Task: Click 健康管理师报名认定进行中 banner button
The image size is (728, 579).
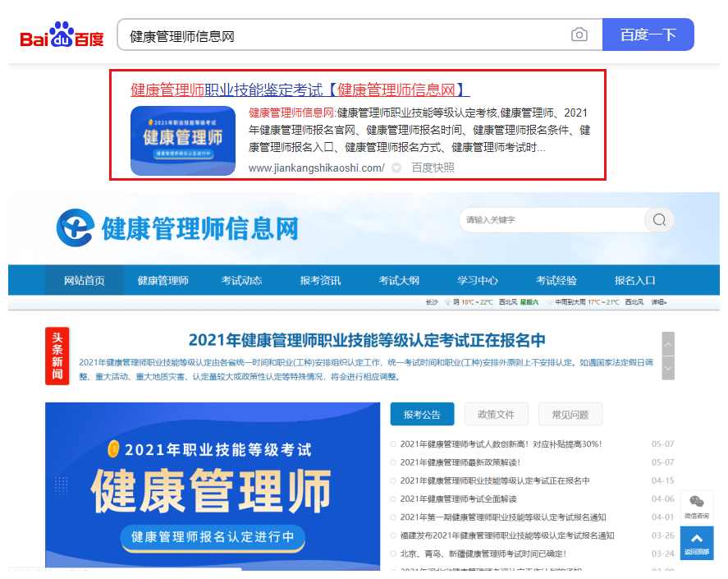Action: pyautogui.click(x=213, y=538)
